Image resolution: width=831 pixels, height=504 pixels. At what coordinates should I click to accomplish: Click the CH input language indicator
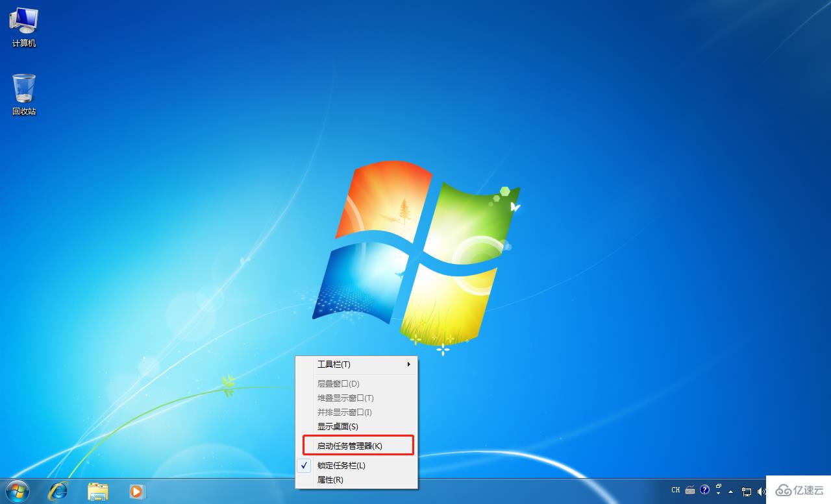click(x=676, y=490)
